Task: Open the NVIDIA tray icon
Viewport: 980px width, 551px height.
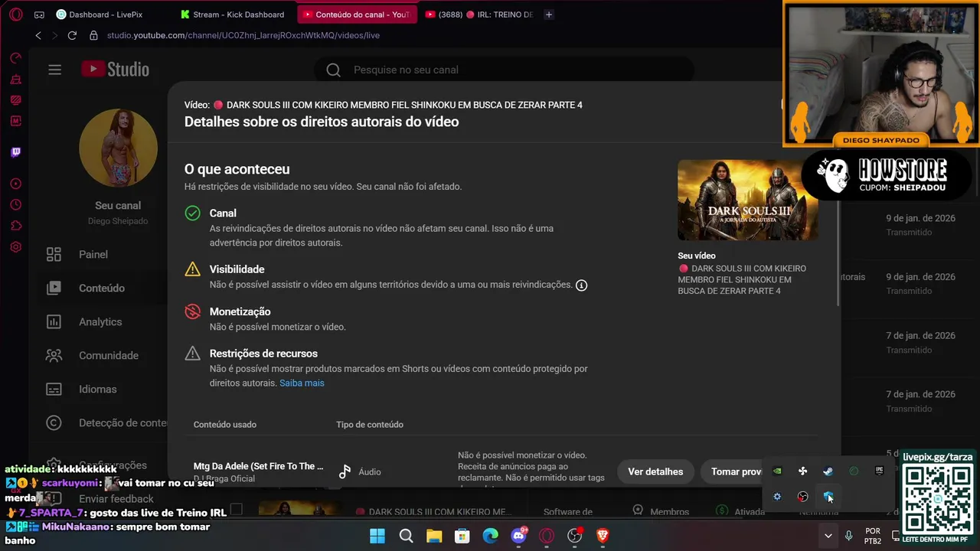Action: [777, 471]
